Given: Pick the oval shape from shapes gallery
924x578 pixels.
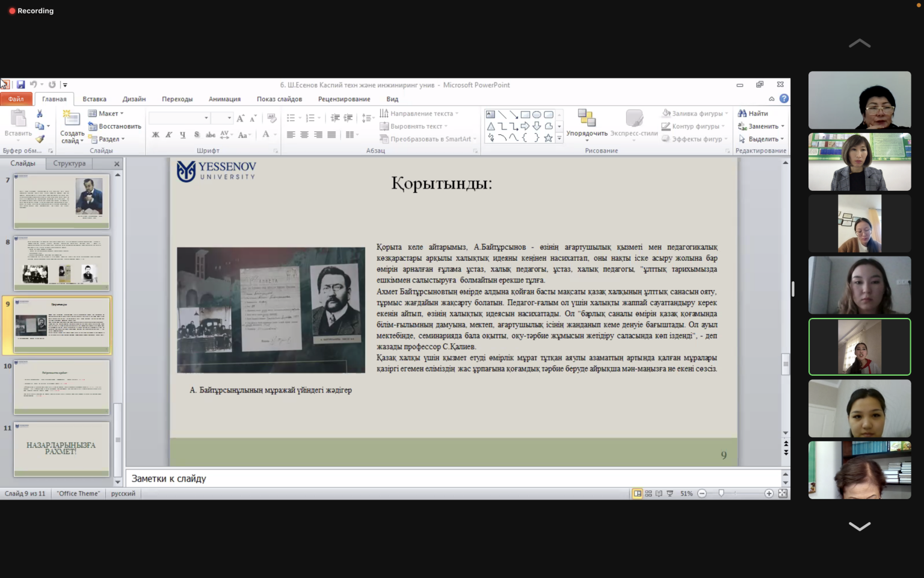Looking at the screenshot, I should [537, 114].
